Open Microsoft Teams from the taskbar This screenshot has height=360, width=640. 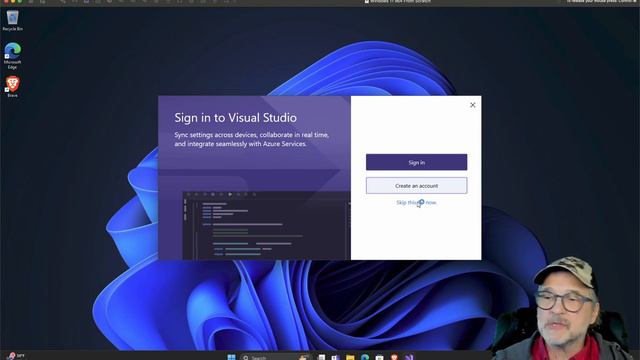coord(336,357)
